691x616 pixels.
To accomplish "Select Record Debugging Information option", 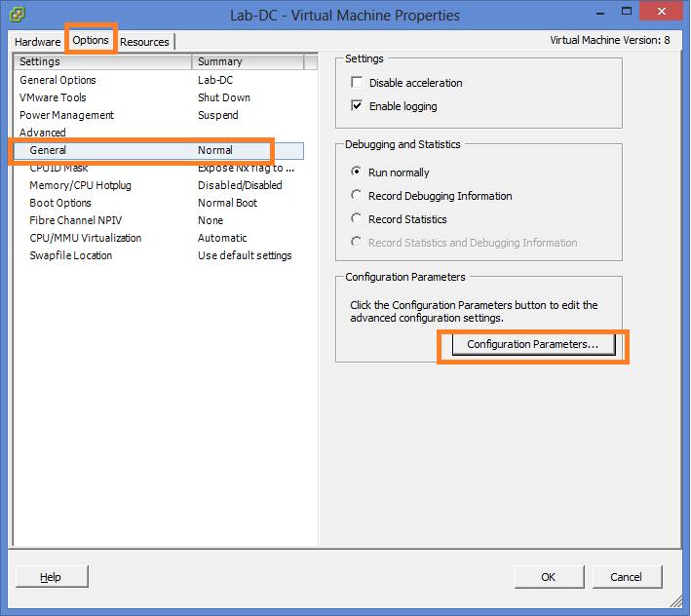I will (x=356, y=195).
